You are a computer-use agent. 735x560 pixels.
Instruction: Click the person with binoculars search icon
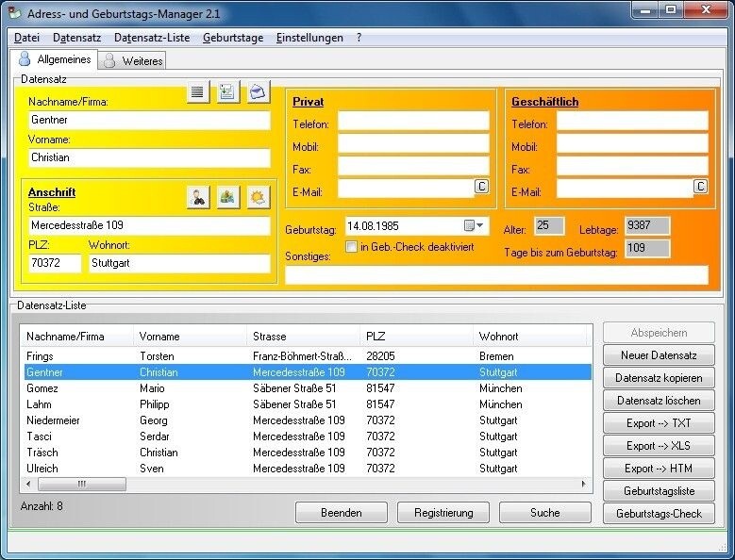click(x=198, y=197)
